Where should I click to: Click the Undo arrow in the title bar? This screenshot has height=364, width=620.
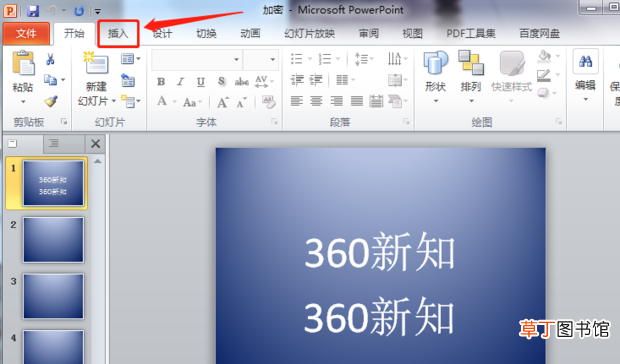52,11
